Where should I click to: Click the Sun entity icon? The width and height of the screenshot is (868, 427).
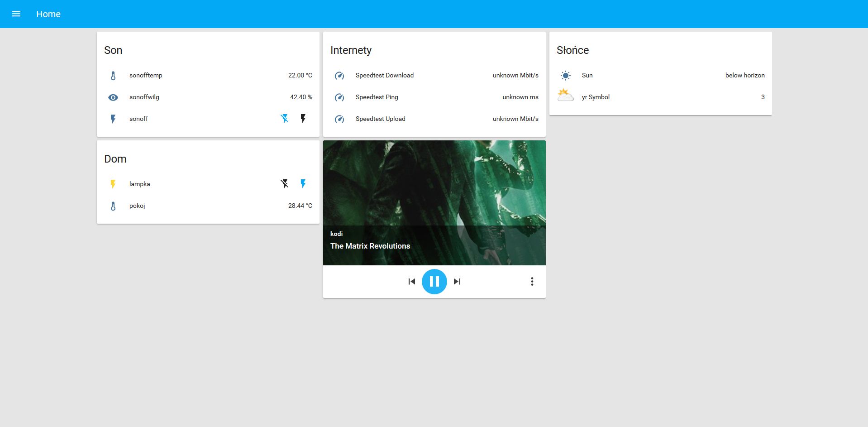[x=566, y=76]
